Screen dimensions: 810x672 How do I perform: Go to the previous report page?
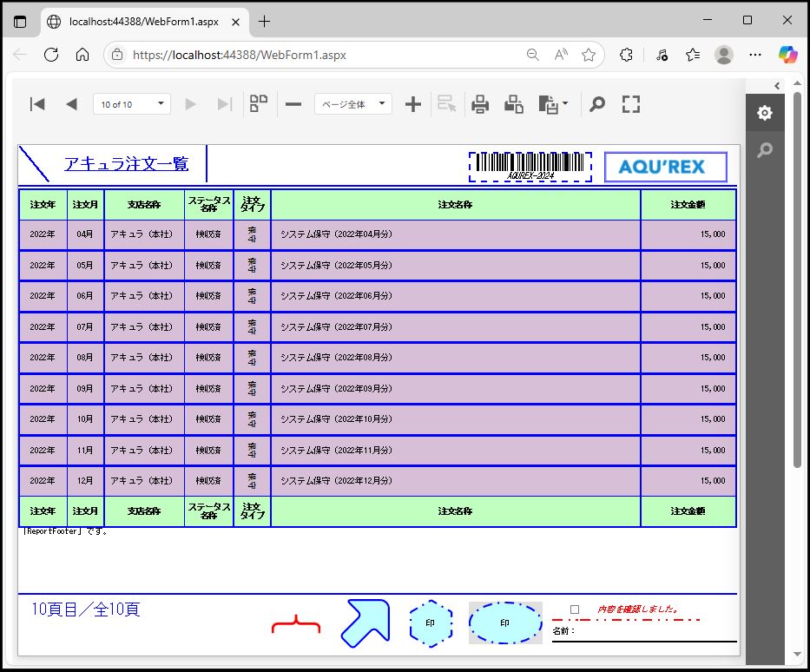coord(71,104)
